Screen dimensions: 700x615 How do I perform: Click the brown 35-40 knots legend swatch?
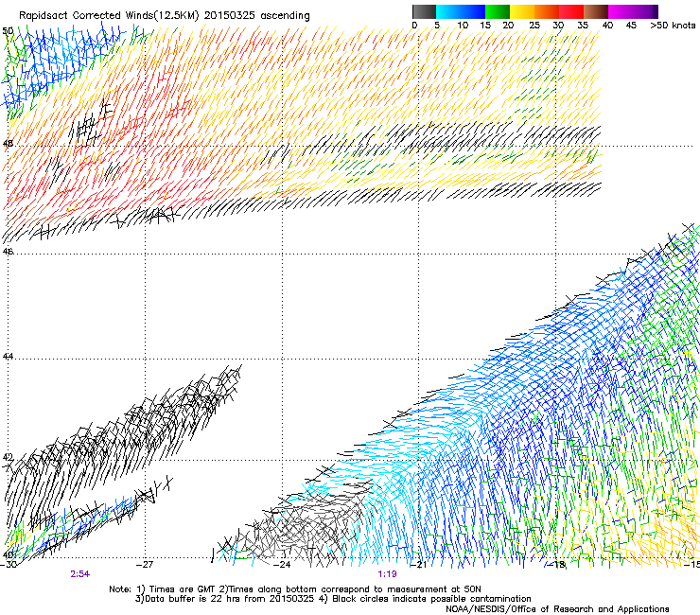click(596, 11)
